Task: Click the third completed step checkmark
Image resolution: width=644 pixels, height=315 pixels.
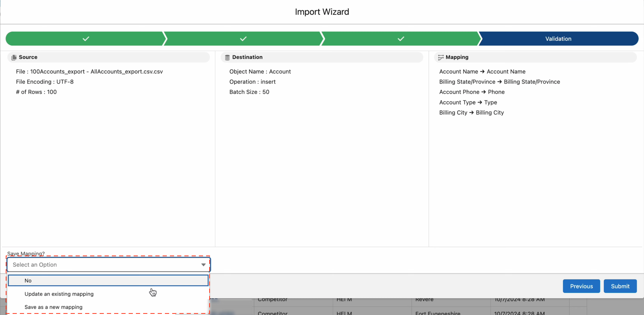Action: tap(401, 39)
